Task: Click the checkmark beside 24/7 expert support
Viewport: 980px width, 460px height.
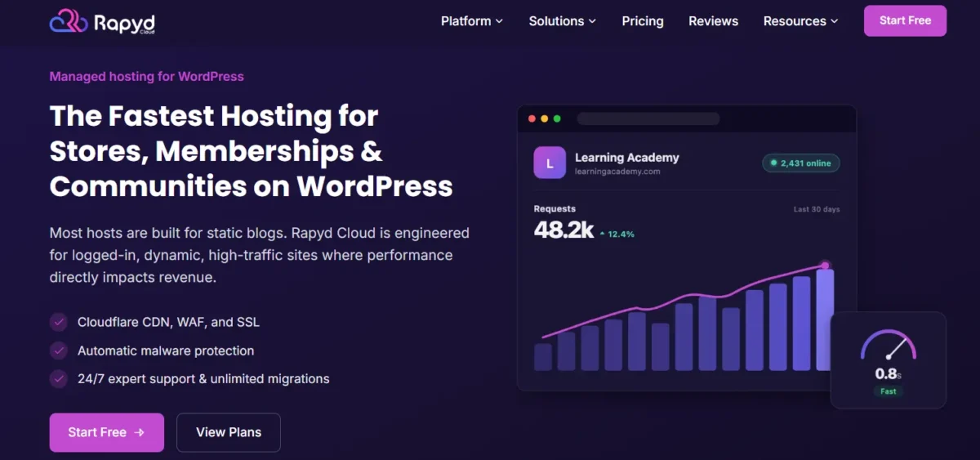Action: coord(59,379)
